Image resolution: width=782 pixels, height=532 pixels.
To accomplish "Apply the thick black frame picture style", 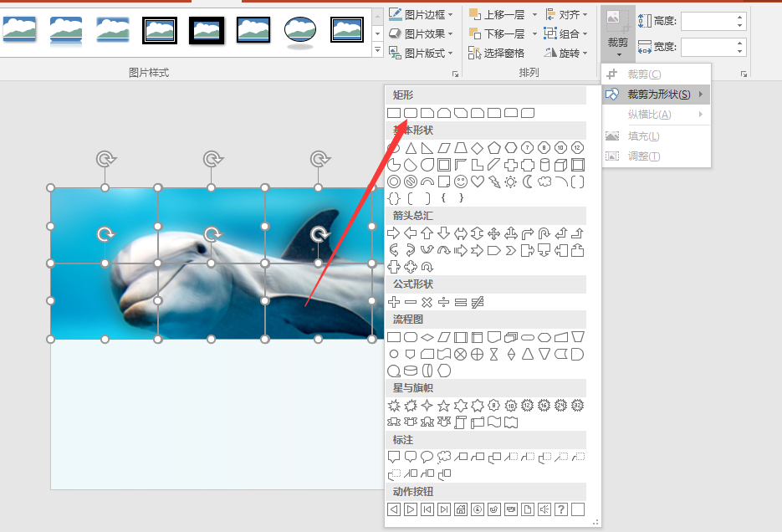I will tap(207, 30).
